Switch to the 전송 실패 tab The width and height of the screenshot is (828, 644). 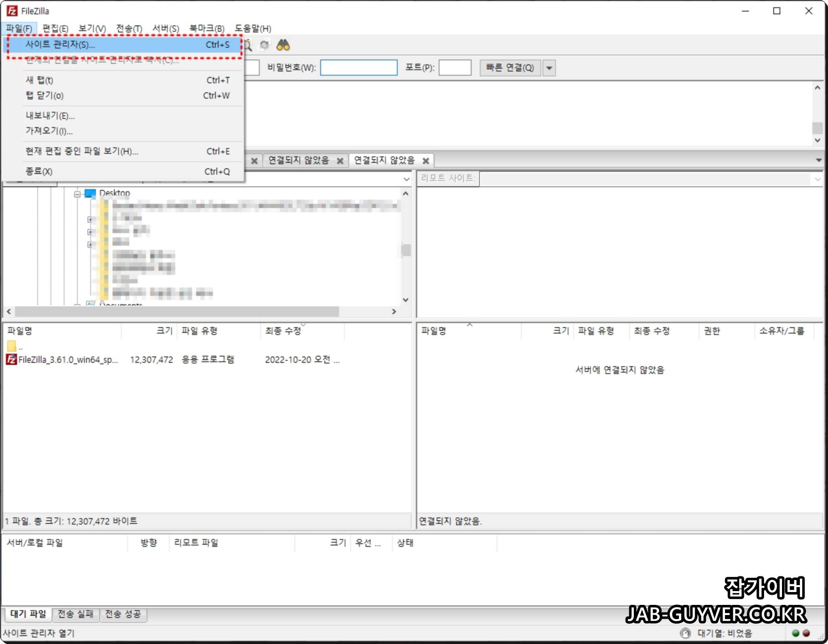point(76,614)
